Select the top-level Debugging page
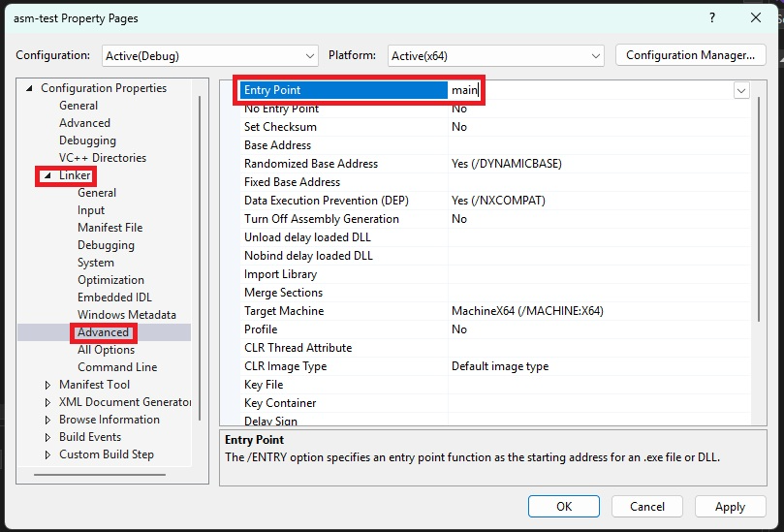This screenshot has height=532, width=784. click(x=87, y=141)
